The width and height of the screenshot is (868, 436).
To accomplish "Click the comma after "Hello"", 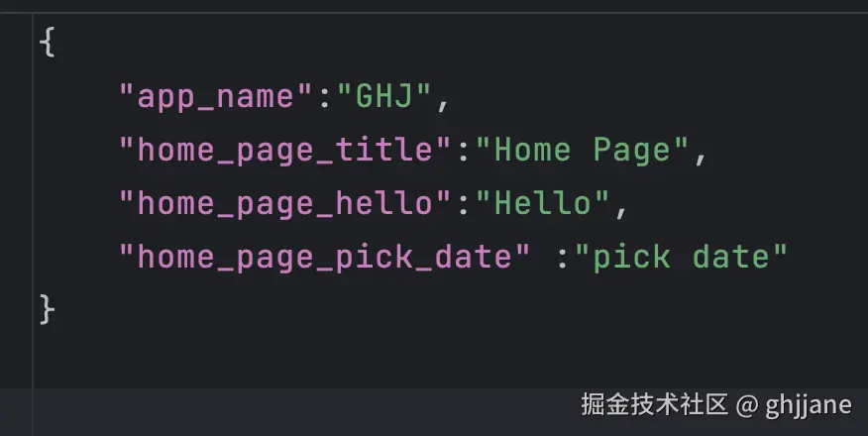I will [x=622, y=206].
